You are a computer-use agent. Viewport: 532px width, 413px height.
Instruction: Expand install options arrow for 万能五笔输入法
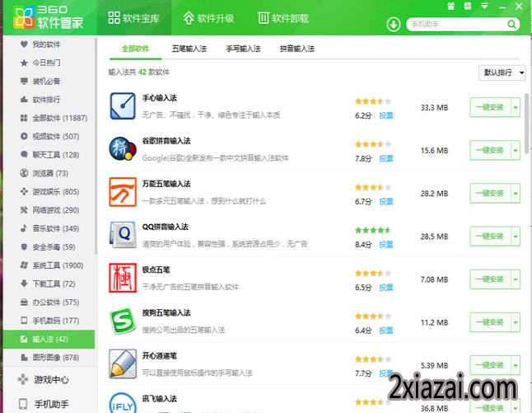click(516, 193)
